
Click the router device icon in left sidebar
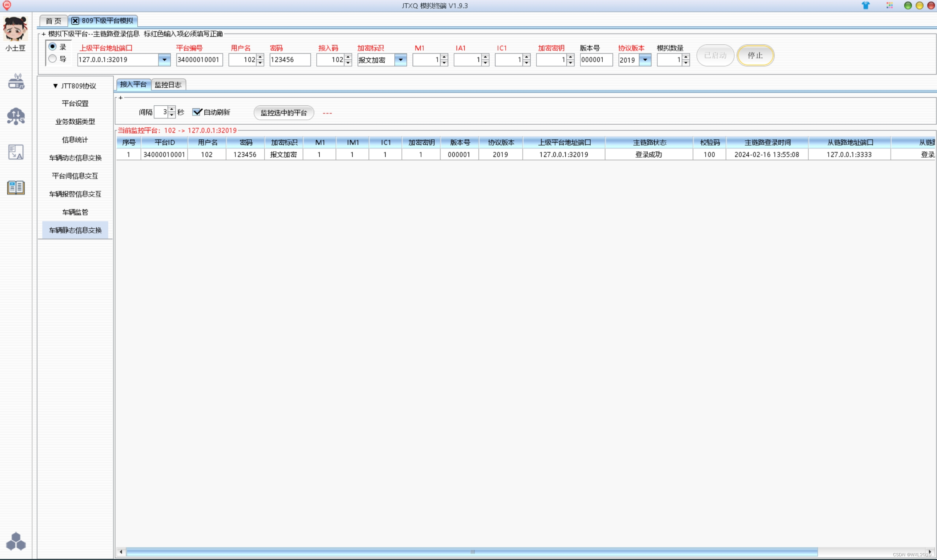click(x=16, y=82)
